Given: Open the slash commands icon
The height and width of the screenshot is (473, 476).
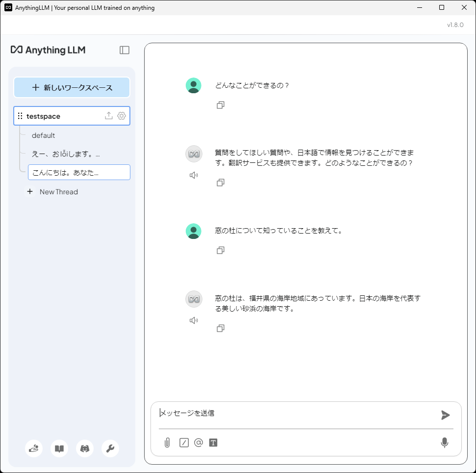Looking at the screenshot, I should click(183, 443).
